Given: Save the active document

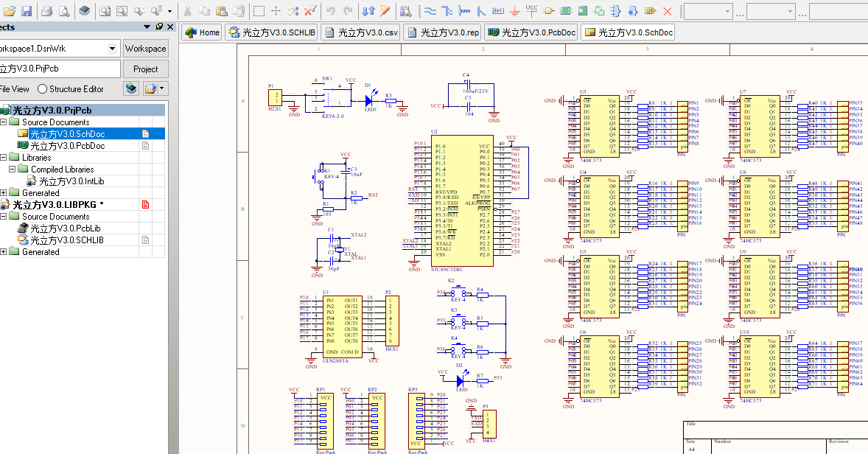Looking at the screenshot, I should coord(27,10).
